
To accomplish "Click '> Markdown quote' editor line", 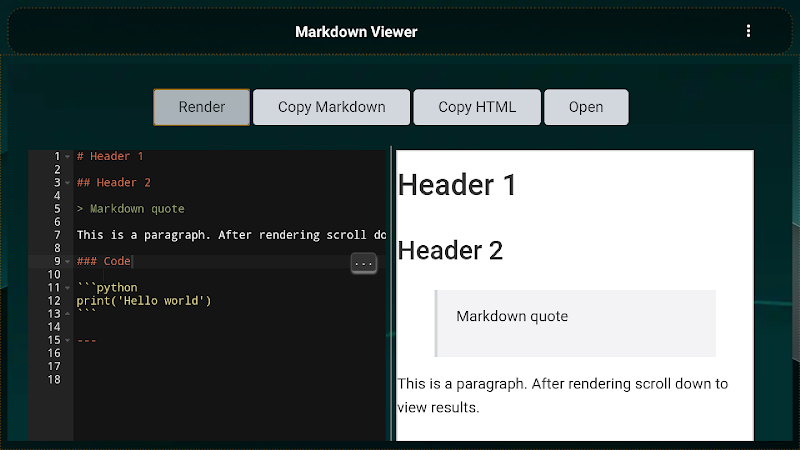I will click(x=131, y=209).
